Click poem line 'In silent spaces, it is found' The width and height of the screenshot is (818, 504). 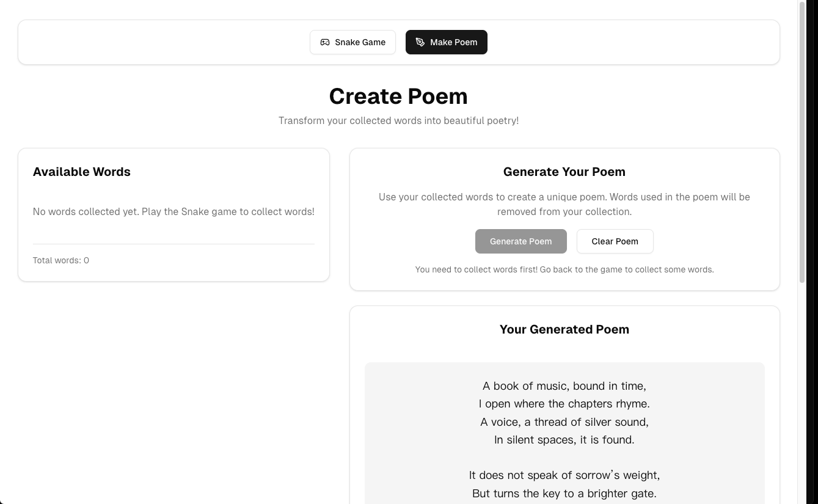click(x=564, y=440)
